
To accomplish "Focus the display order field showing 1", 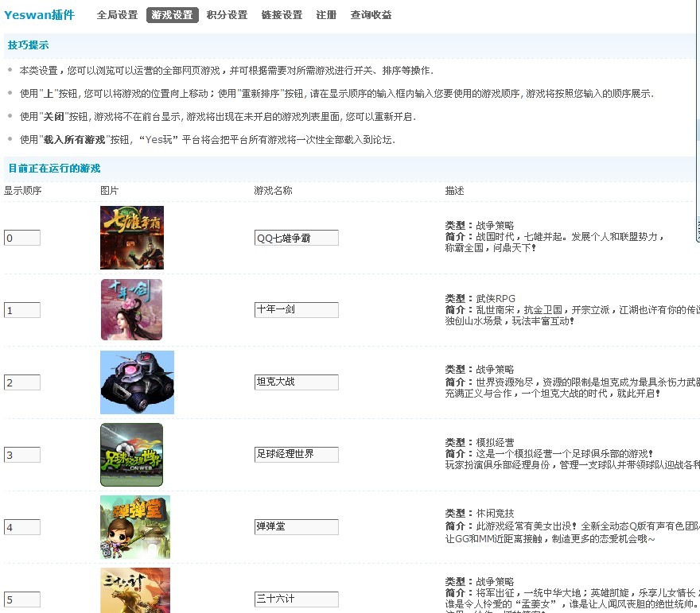I will pos(22,310).
